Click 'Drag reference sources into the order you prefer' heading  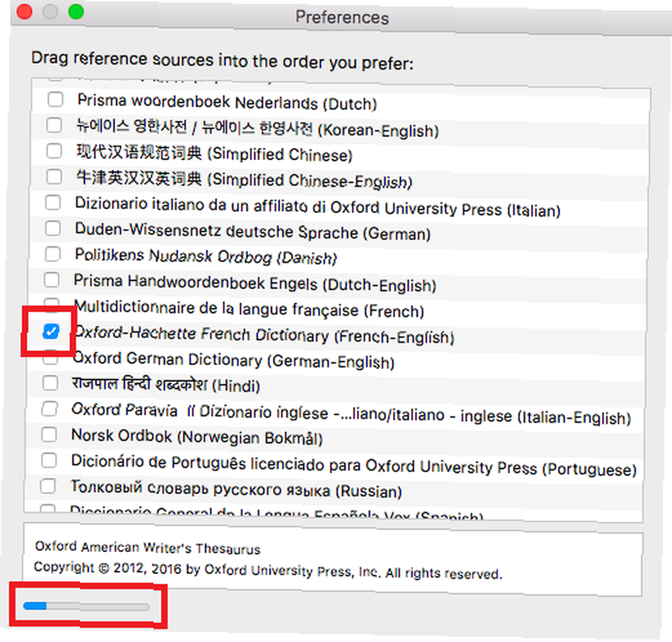pyautogui.click(x=222, y=61)
